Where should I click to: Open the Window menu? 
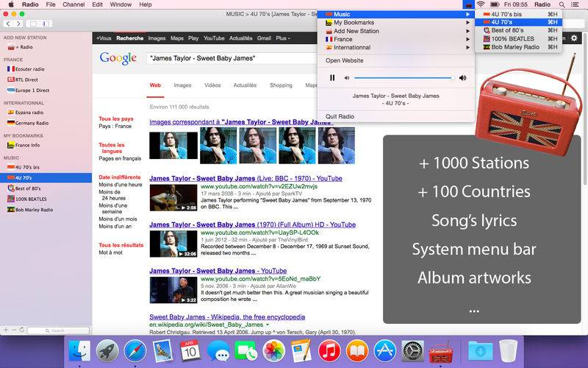point(121,4)
